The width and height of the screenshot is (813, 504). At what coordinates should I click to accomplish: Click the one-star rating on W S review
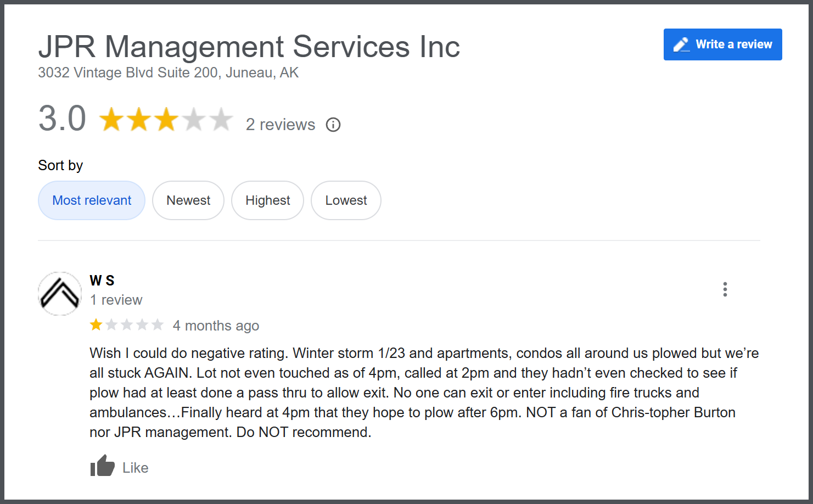(97, 325)
